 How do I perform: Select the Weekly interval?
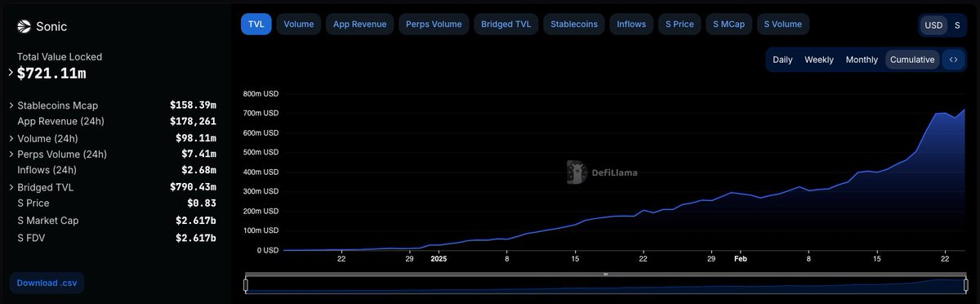pyautogui.click(x=819, y=60)
